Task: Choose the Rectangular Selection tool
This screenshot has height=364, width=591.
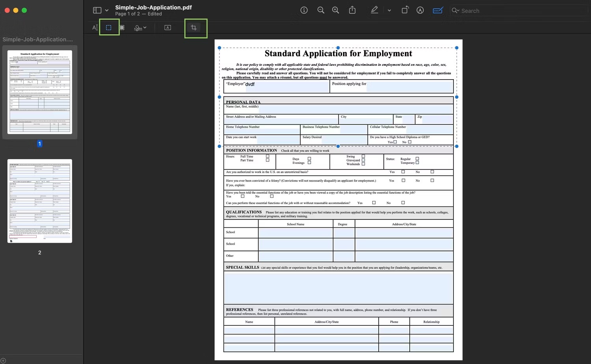Action: point(109,28)
